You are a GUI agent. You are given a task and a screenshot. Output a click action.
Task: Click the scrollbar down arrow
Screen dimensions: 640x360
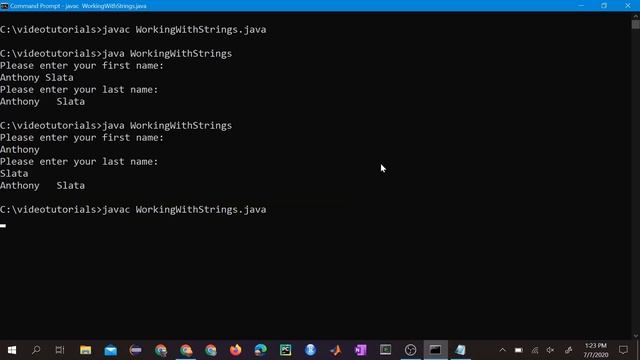[x=636, y=336]
